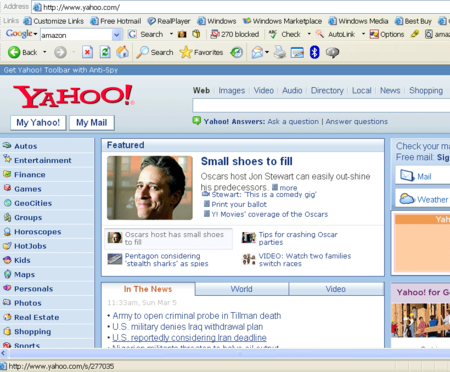The width and height of the screenshot is (450, 372).
Task: Open the Messenger speech bubble icon
Action: point(332,52)
